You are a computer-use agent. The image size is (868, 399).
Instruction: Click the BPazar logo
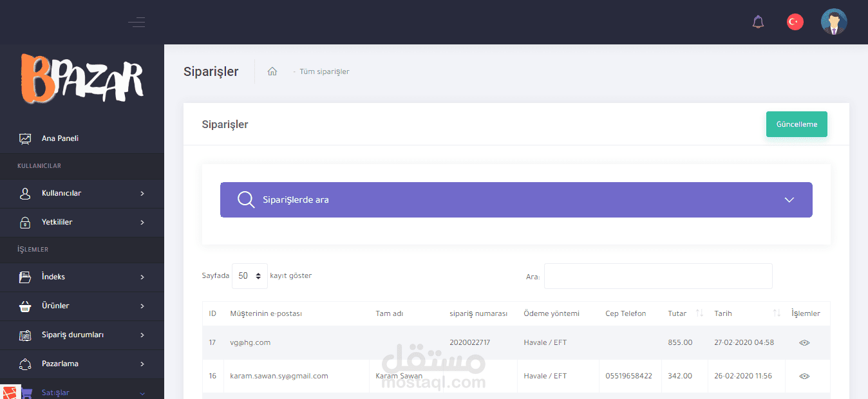coord(82,79)
